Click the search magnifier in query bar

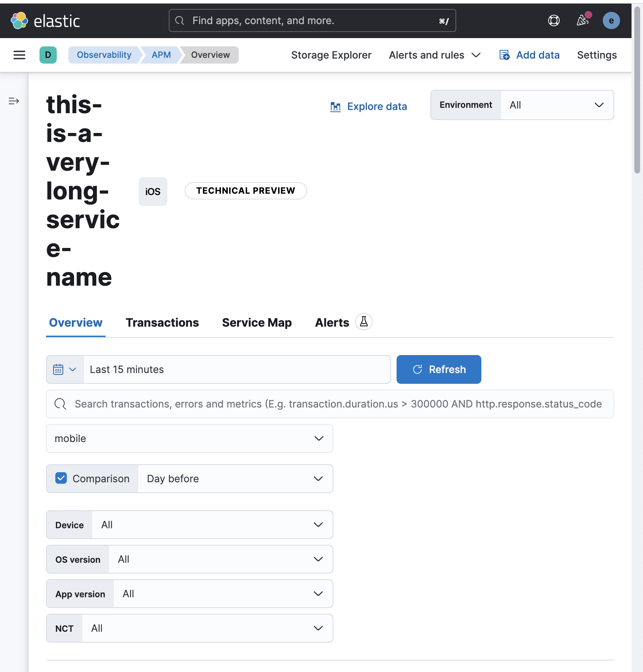[60, 404]
